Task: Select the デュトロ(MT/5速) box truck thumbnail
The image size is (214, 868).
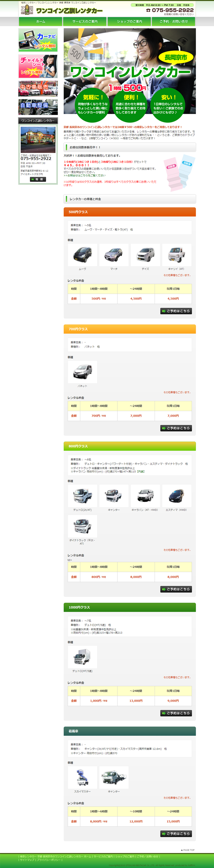Action: [82, 657]
